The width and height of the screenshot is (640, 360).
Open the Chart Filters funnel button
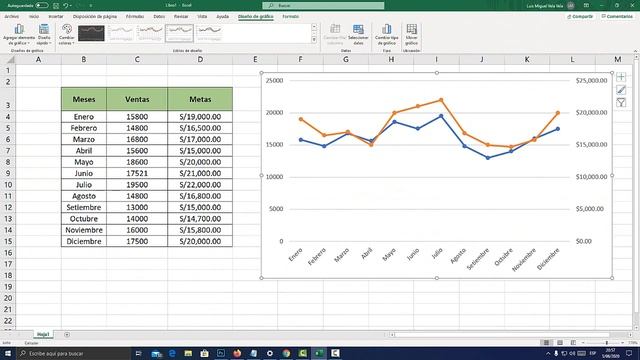[621, 103]
